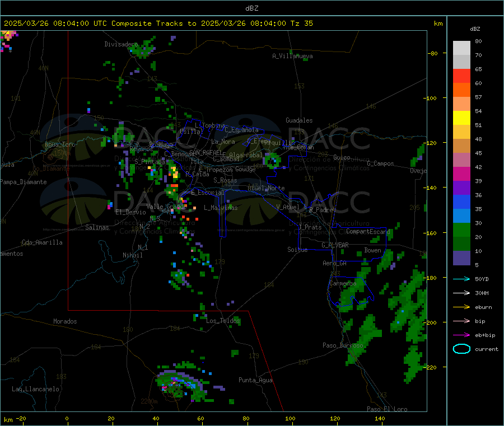This screenshot has width=504, height=426.
Task: Click the L_Malvinas map label
Action: click(221, 208)
